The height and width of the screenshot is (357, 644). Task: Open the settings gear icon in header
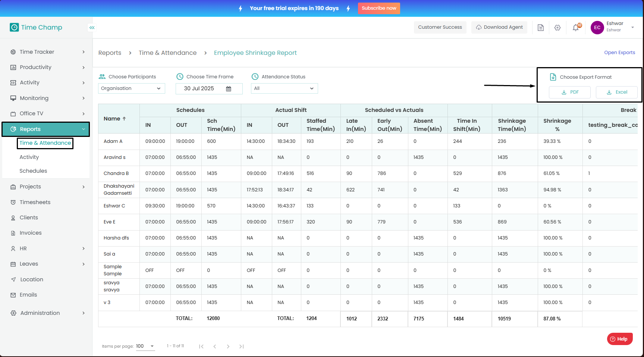click(557, 28)
